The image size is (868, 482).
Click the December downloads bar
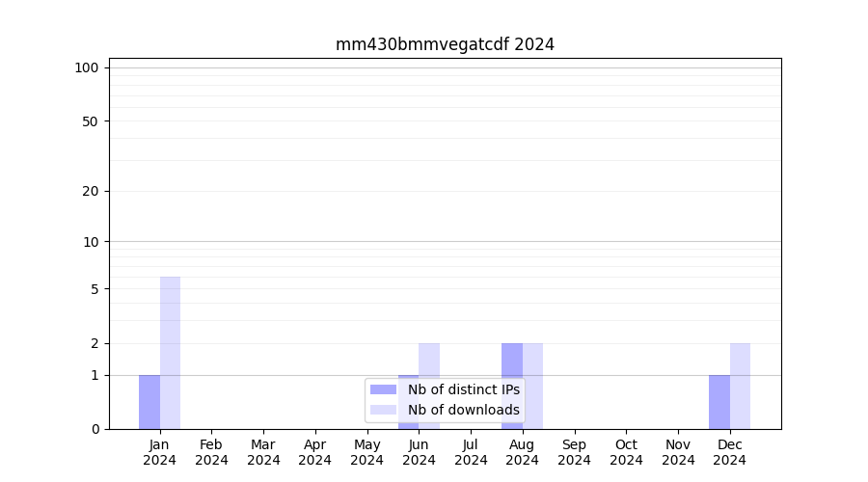[x=740, y=386]
